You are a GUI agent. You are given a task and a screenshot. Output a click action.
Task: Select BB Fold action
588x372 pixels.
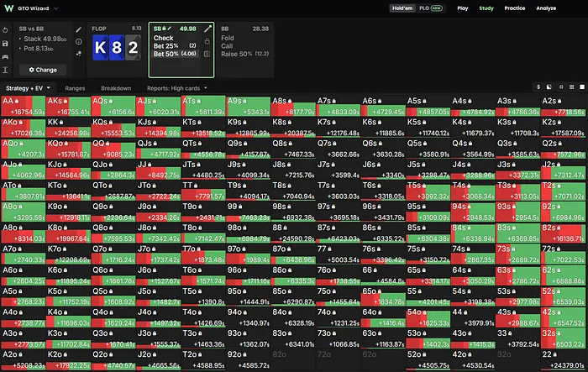click(228, 38)
